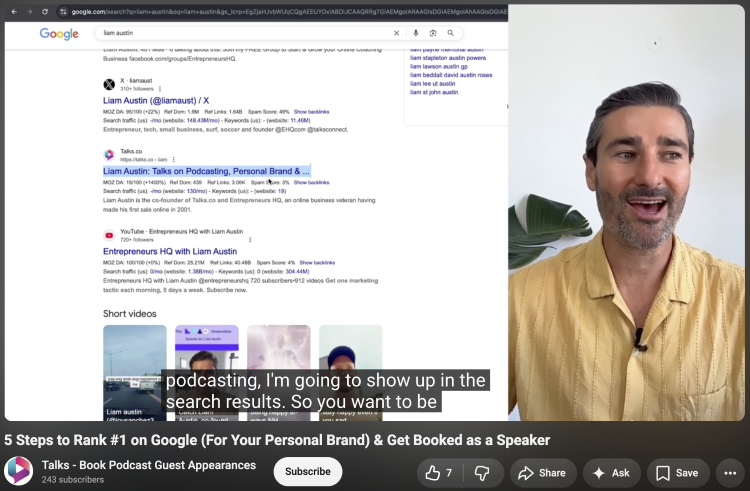Open the three-dot more actions menu

tap(730, 473)
